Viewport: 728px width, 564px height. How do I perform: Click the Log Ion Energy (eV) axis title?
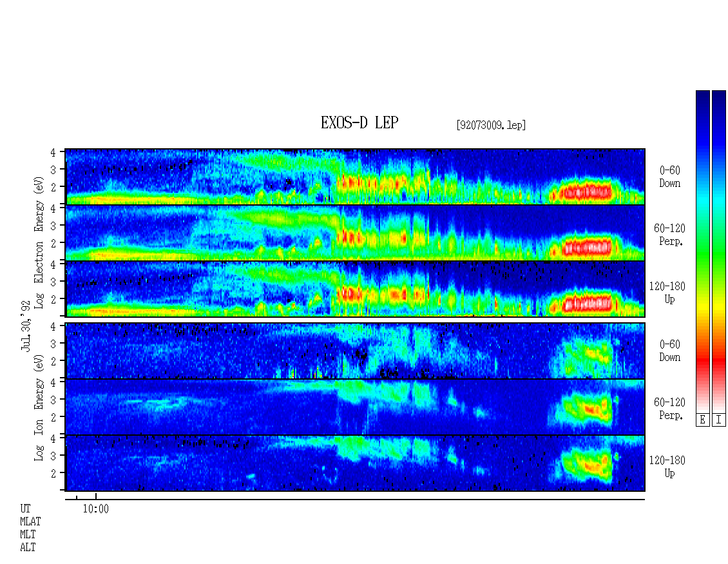(x=39, y=408)
